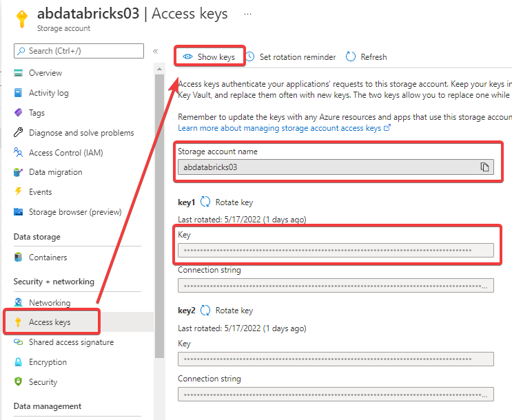Click the Data management section heading
The height and width of the screenshot is (420, 512).
click(x=48, y=406)
